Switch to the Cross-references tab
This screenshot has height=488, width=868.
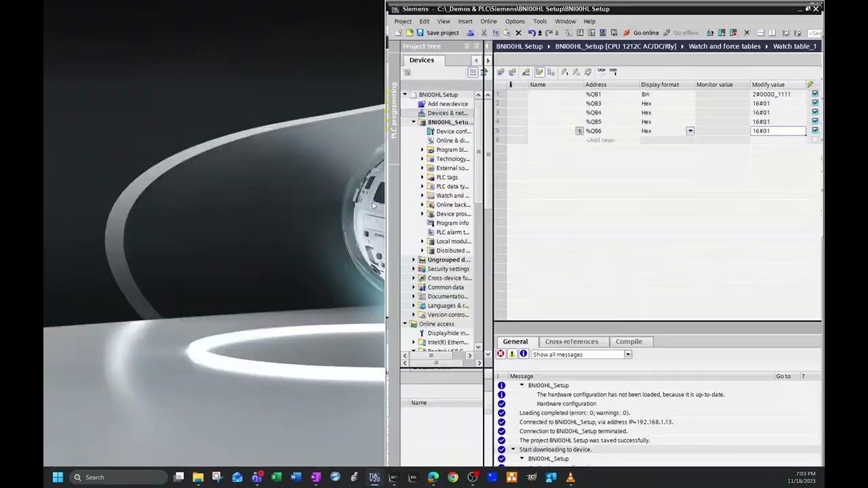pyautogui.click(x=572, y=342)
